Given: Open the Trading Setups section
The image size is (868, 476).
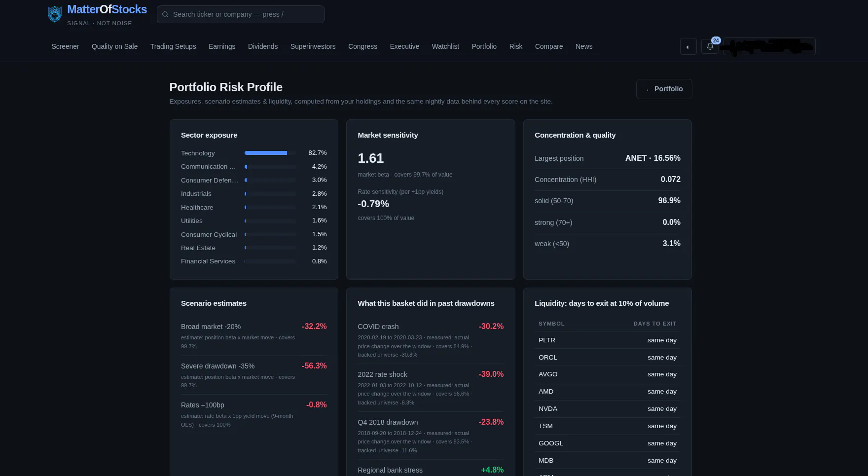Looking at the screenshot, I should tap(173, 46).
